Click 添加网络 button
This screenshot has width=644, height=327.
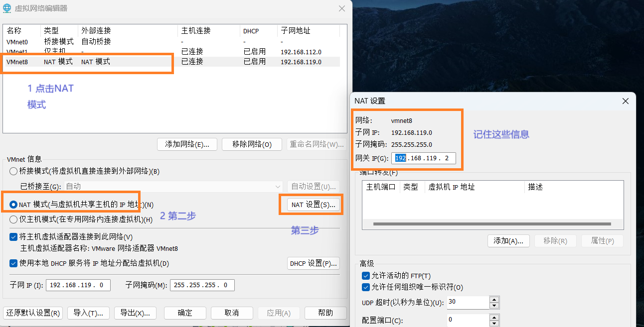pyautogui.click(x=187, y=144)
